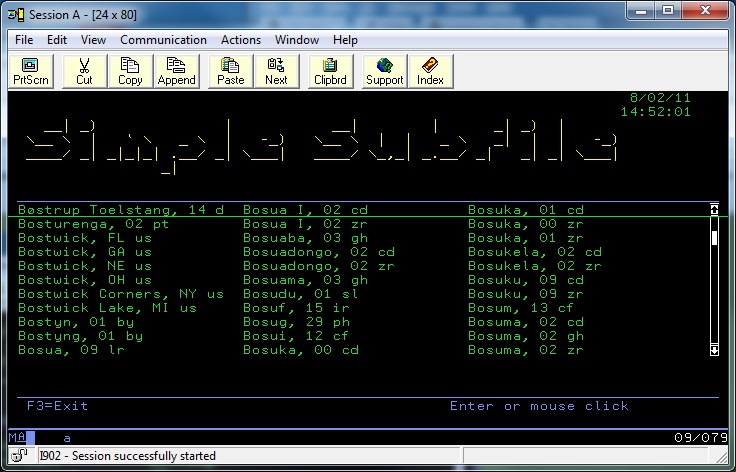Click the Support globe icon

click(x=384, y=71)
